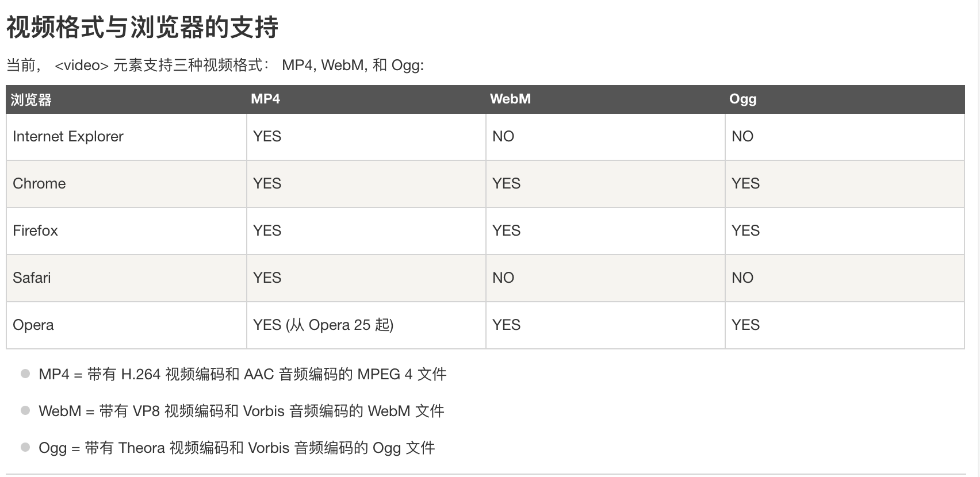Click the Opera row label
The height and width of the screenshot is (477, 980).
[33, 325]
